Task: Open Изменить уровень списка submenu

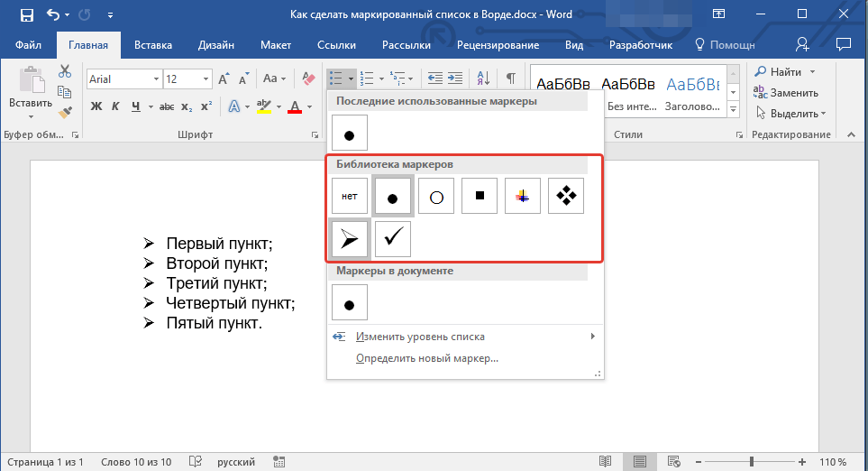Action: pyautogui.click(x=464, y=337)
